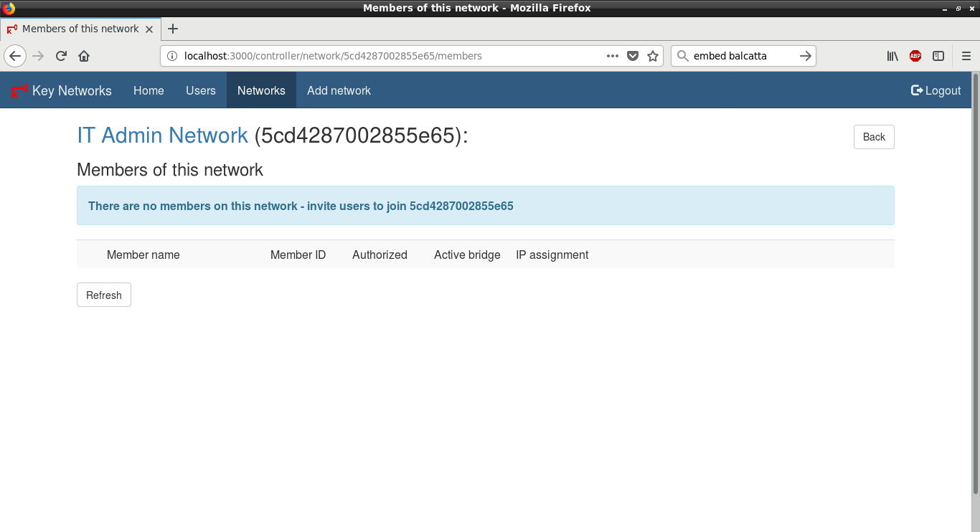The height and width of the screenshot is (532, 980).
Task: Bookmark this page with the star icon
Action: coord(653,56)
